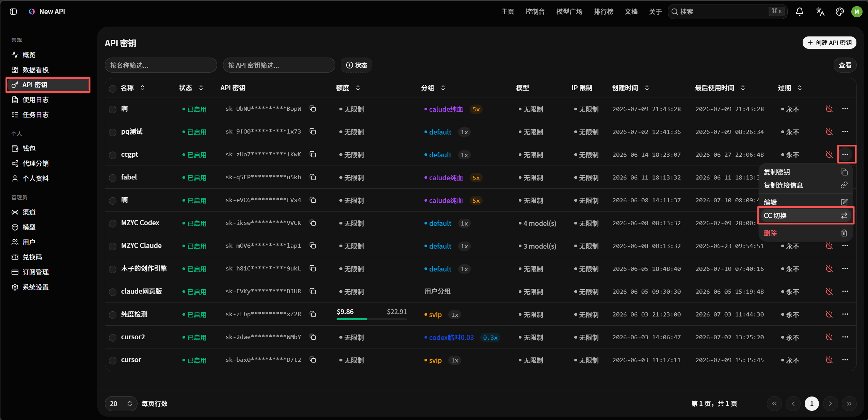Select the pq测试 row checkbox
The height and width of the screenshot is (420, 868).
click(x=113, y=132)
